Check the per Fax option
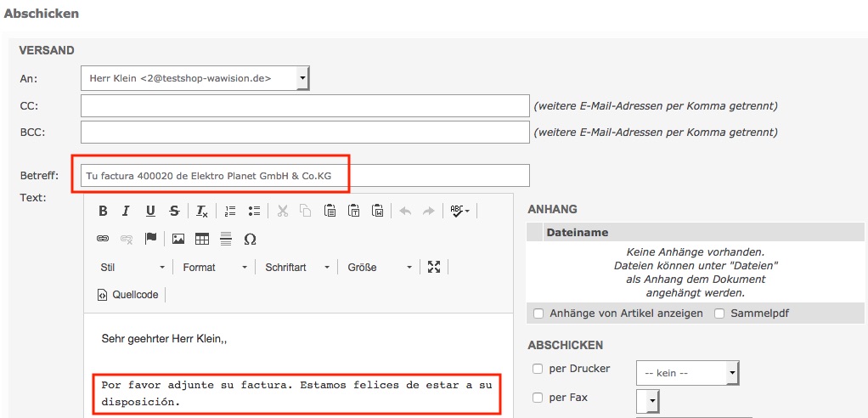 (x=537, y=398)
